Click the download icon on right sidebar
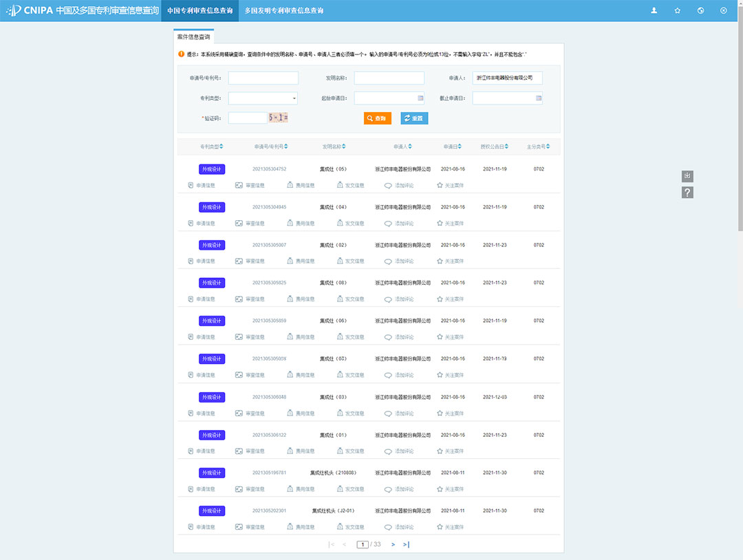 click(x=687, y=176)
